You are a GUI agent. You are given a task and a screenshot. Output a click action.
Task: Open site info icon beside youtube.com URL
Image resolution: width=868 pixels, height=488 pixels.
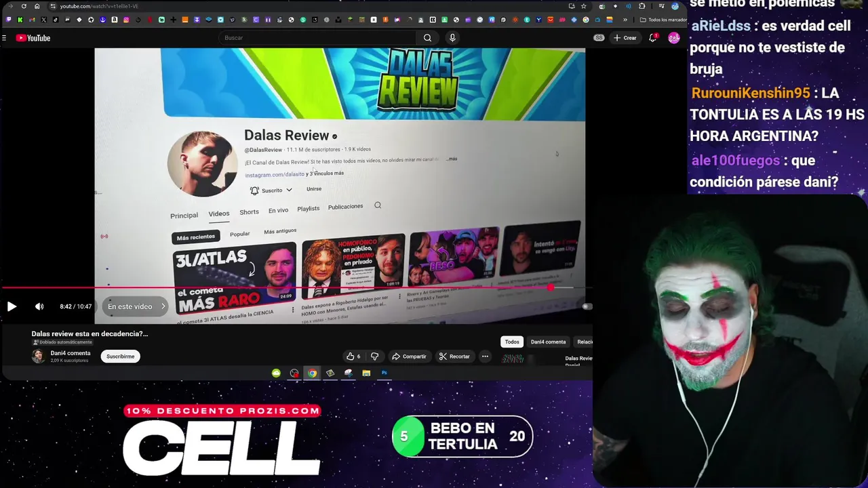(53, 6)
